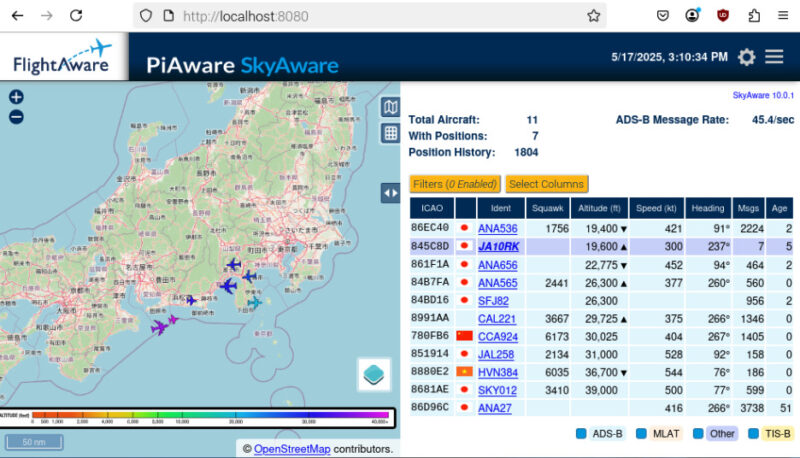800x458 pixels.
Task: Bookmark this page with the star
Action: 593,16
